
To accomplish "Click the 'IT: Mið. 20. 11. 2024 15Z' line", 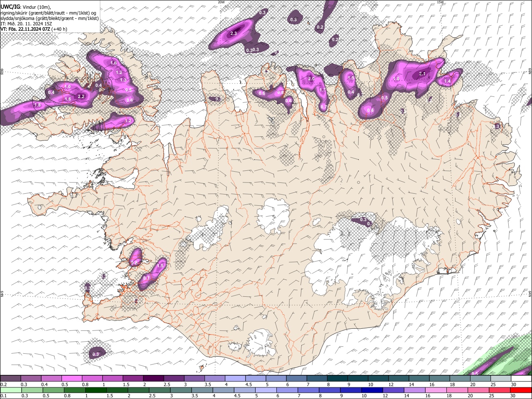I will pos(26,23).
